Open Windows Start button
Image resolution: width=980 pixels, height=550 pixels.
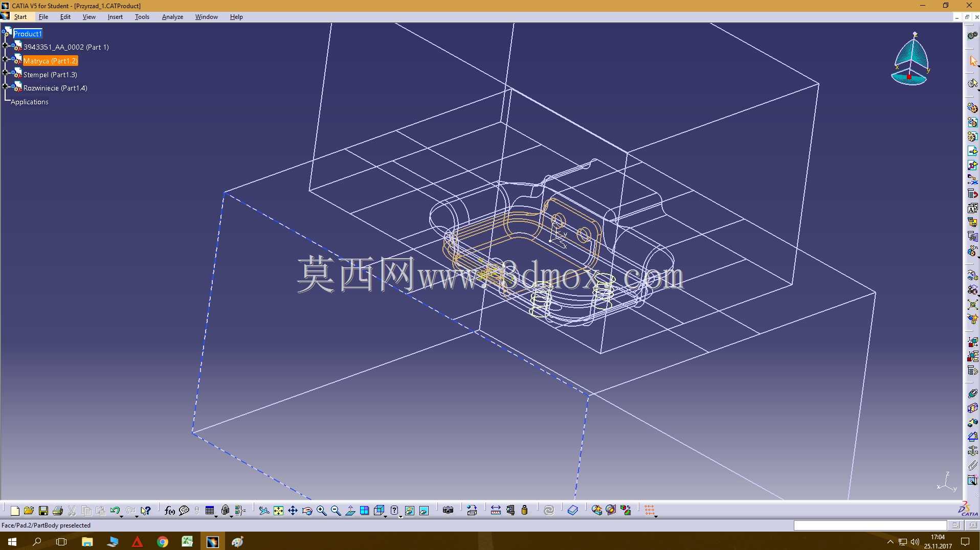click(x=12, y=541)
